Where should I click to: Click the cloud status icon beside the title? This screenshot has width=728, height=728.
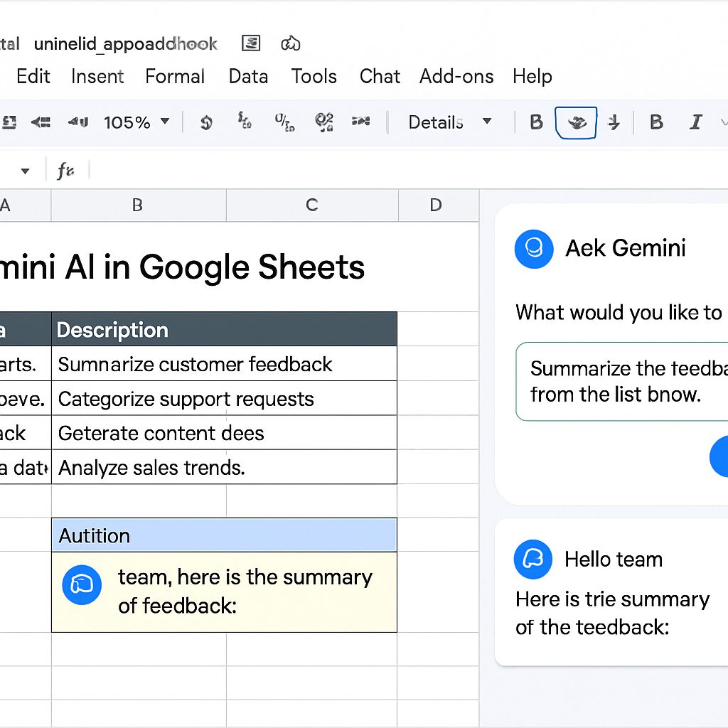(x=291, y=43)
